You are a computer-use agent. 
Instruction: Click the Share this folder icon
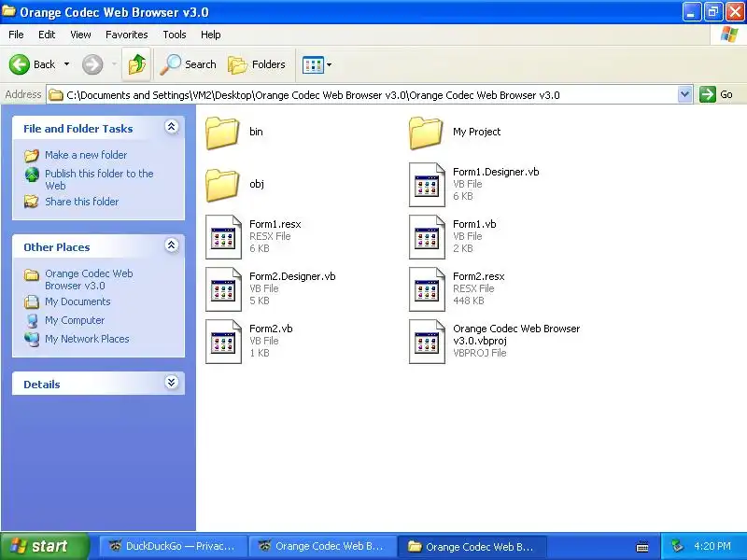(32, 202)
